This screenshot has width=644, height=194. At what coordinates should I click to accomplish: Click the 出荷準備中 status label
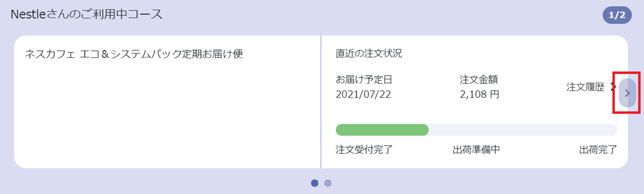476,150
